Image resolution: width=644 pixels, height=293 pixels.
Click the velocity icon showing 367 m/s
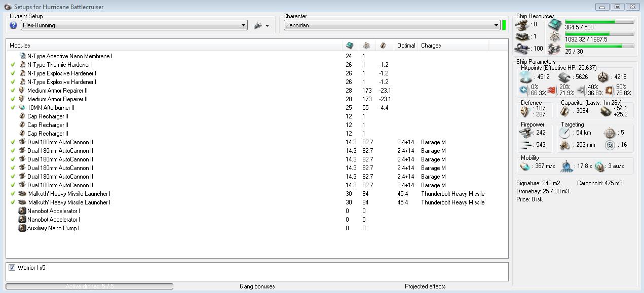(525, 166)
